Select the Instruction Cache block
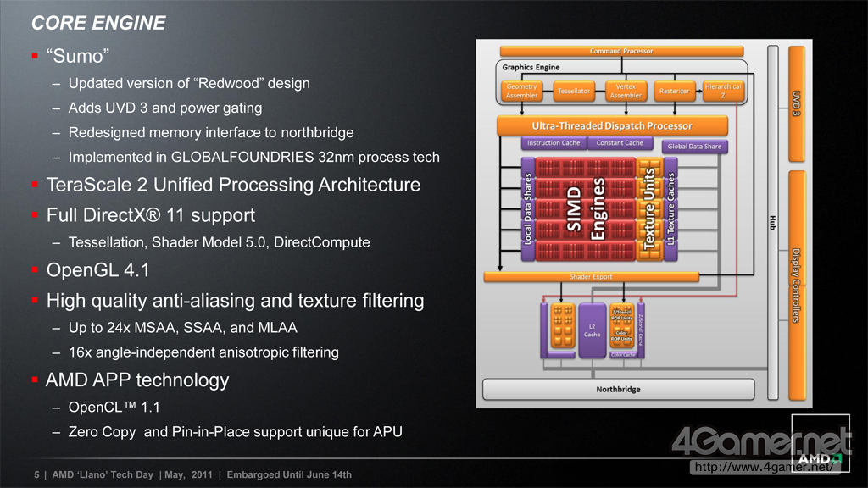 point(554,142)
